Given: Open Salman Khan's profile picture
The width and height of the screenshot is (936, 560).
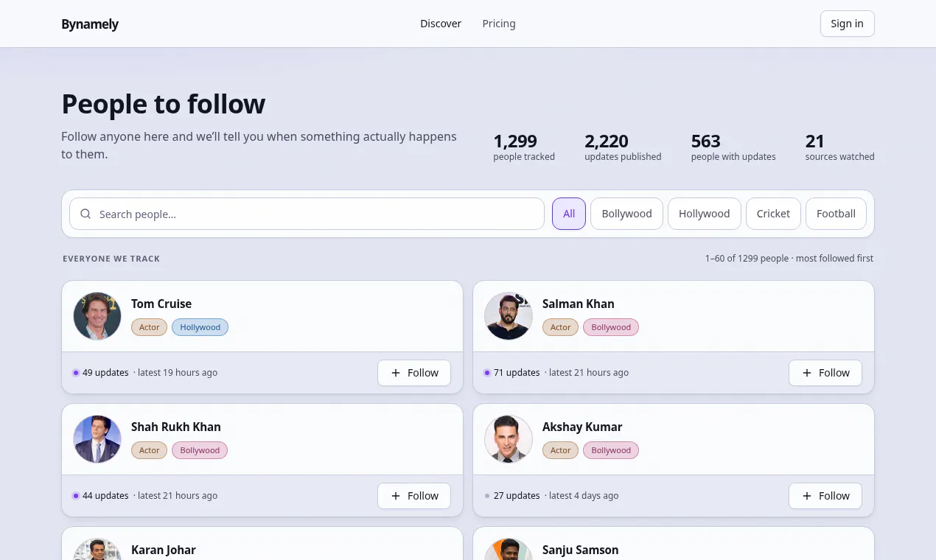Looking at the screenshot, I should (x=509, y=316).
